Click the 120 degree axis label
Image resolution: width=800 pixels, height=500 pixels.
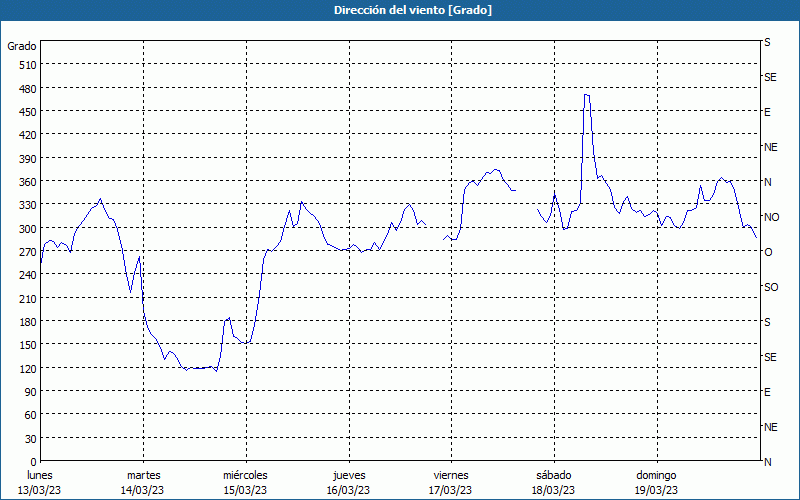[28, 368]
